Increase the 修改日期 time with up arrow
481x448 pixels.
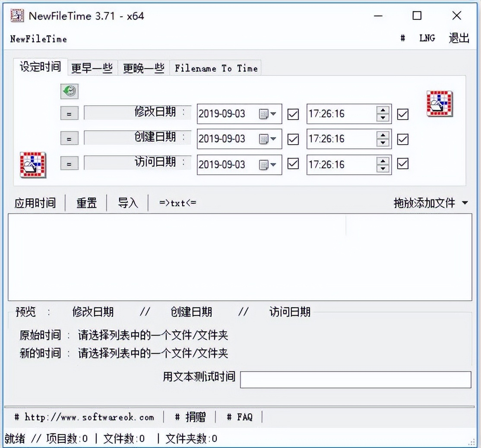[383, 110]
